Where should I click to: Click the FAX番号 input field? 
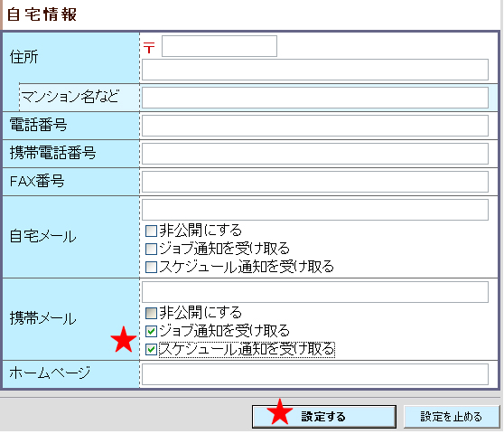(x=315, y=182)
